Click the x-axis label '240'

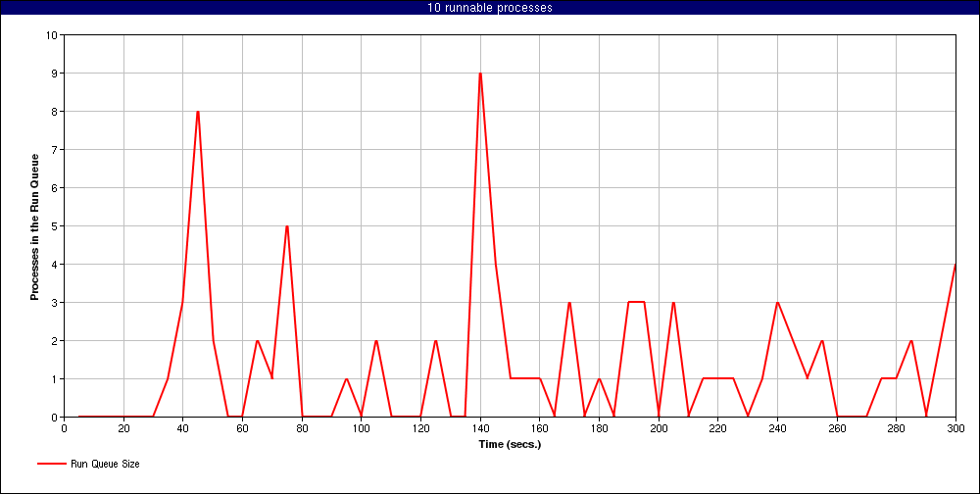tap(777, 427)
